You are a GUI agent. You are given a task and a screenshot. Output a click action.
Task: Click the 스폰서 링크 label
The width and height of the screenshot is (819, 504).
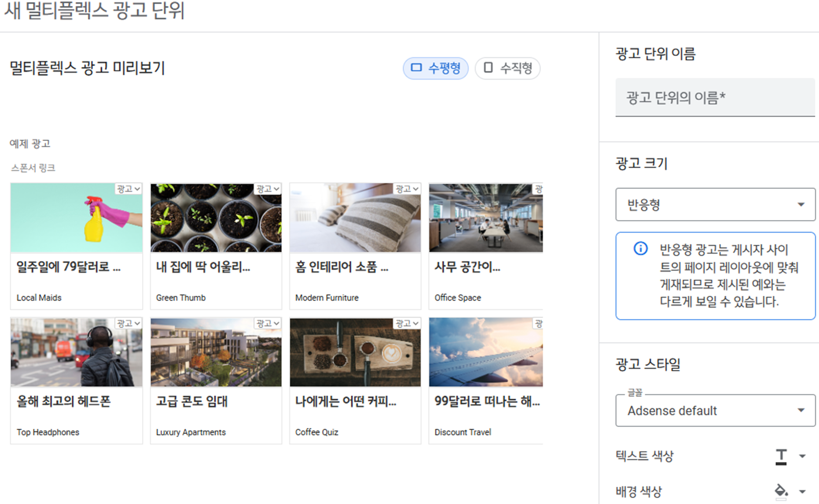point(33,168)
